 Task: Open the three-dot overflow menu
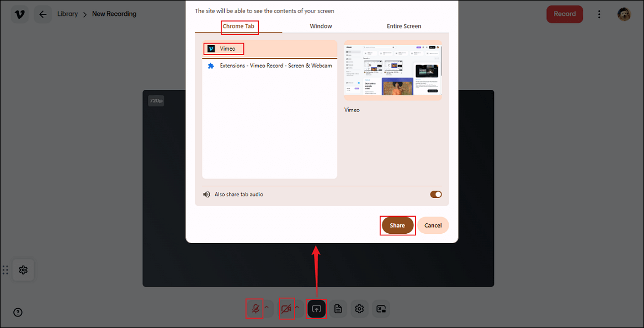(599, 14)
